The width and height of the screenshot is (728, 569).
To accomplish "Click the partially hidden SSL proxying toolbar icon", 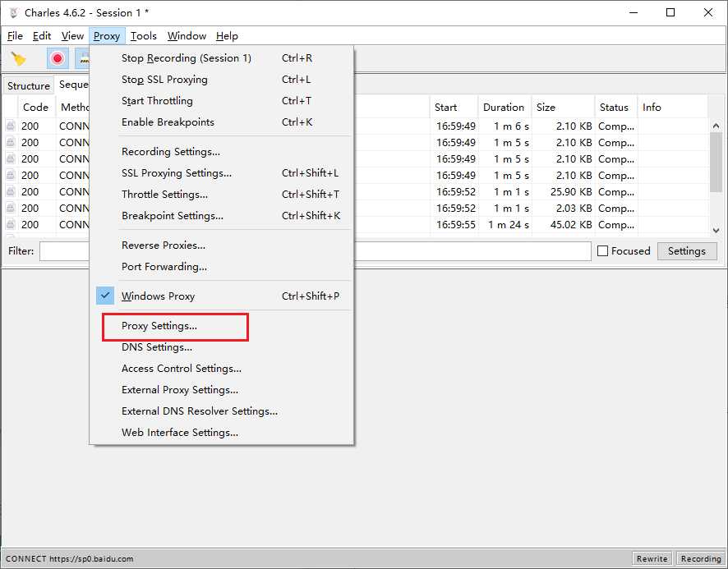I will (83, 58).
